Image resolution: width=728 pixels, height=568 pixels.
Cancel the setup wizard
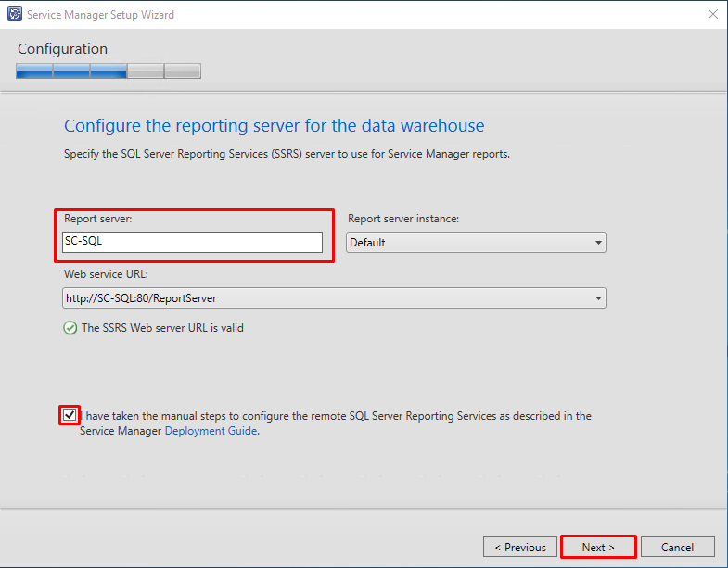[x=677, y=547]
